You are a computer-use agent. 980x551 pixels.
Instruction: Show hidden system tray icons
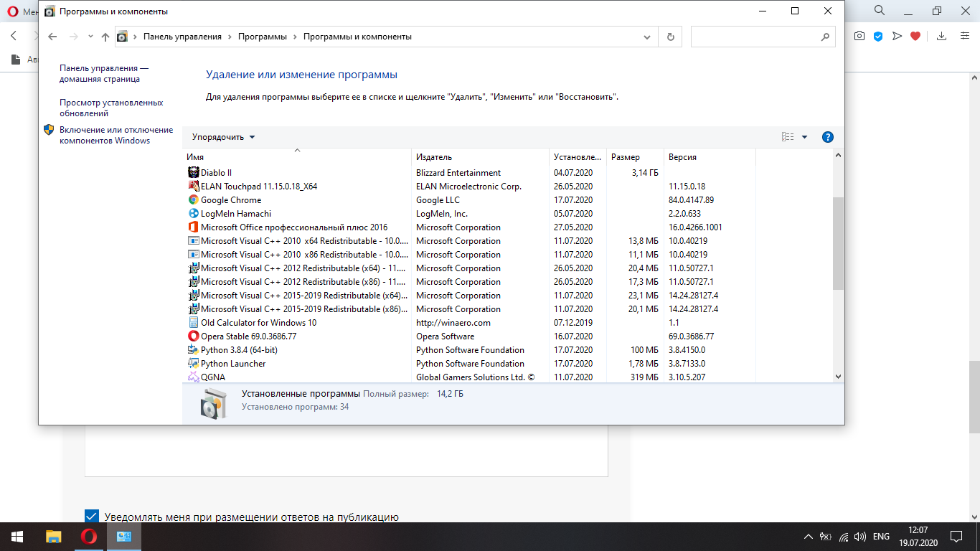pyautogui.click(x=809, y=536)
